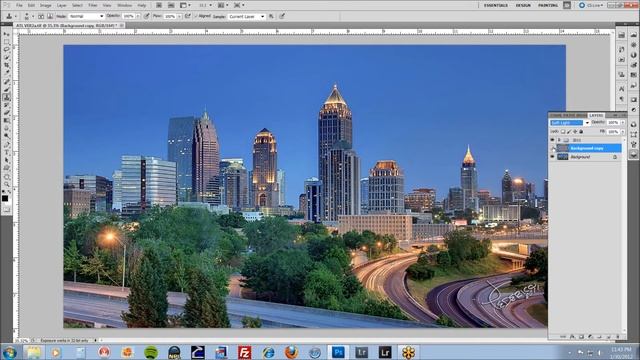
Task: Click the Photoshop taskbar icon
Action: point(338,352)
